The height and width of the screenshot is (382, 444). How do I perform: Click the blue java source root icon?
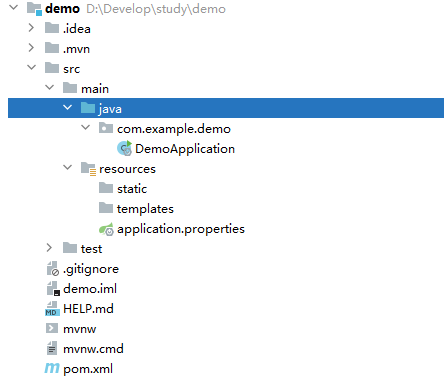tap(88, 108)
